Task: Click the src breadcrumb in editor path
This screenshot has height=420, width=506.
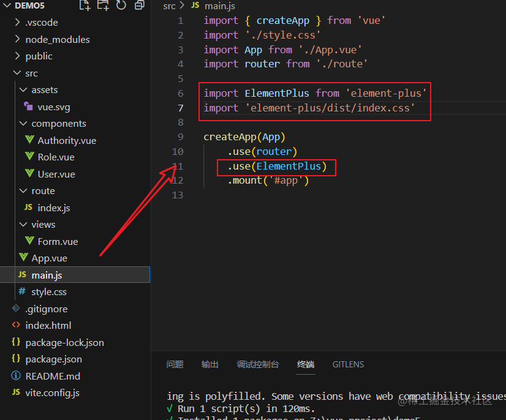Action: [169, 6]
